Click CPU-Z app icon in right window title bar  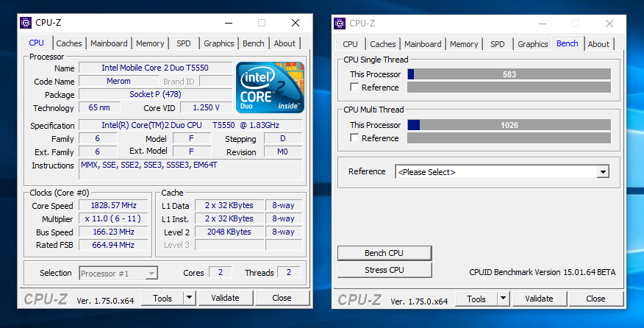[x=340, y=24]
